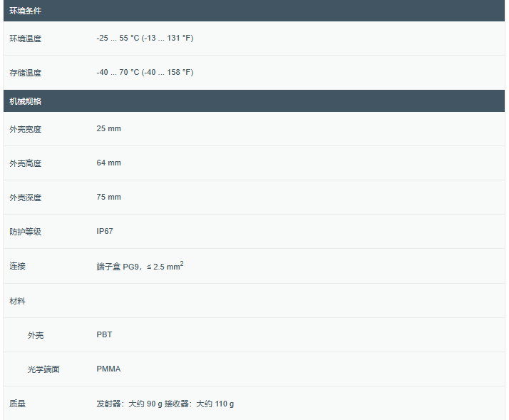The image size is (509, 420).
Task: Select the 环境温度 row label
Action: [x=26, y=39]
